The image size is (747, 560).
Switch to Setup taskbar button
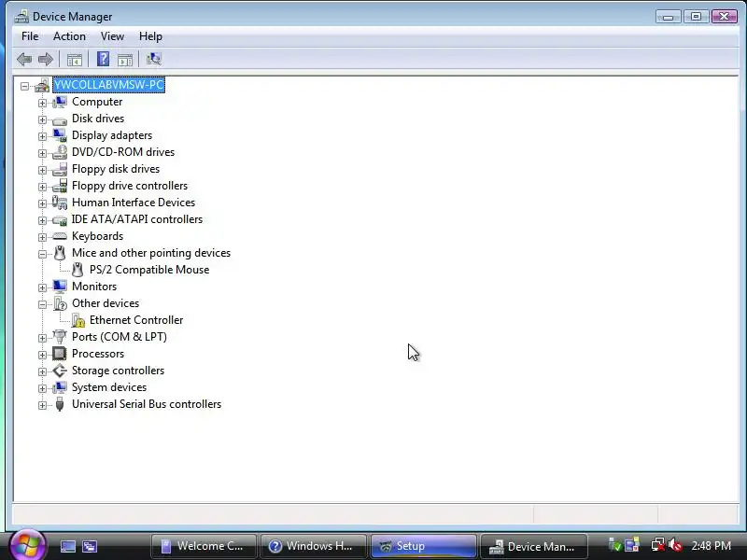coord(424,546)
